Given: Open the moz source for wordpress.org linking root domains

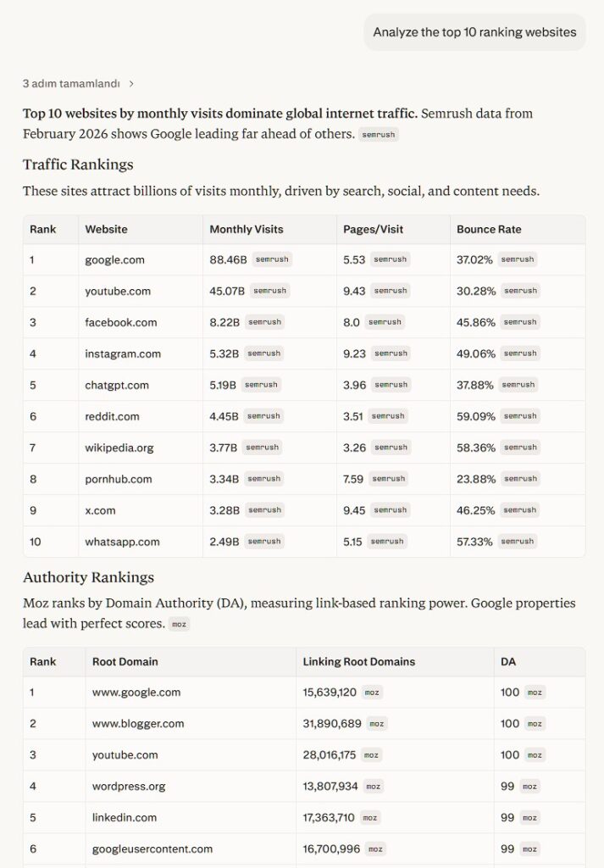Looking at the screenshot, I should click(x=374, y=786).
